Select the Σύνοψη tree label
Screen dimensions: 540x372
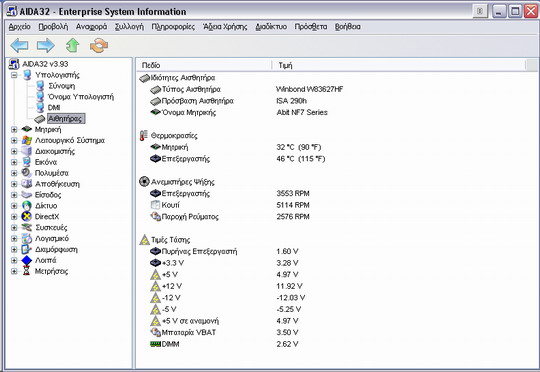click(x=61, y=86)
